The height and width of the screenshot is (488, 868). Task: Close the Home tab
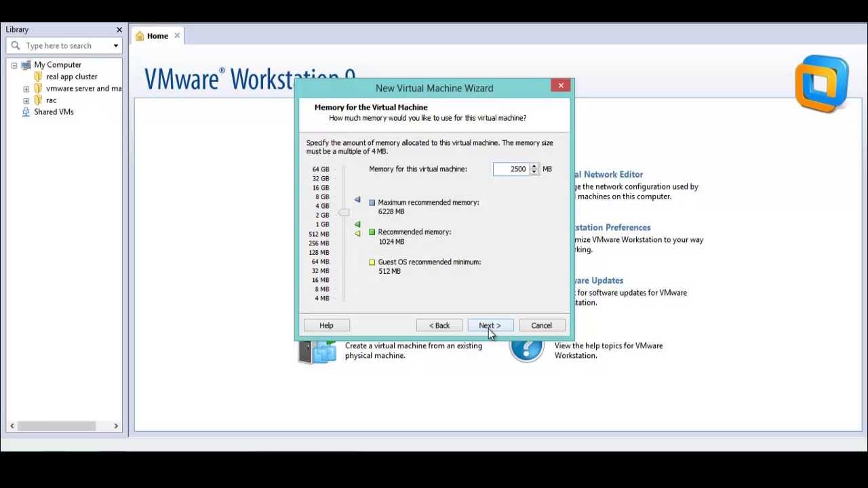177,35
